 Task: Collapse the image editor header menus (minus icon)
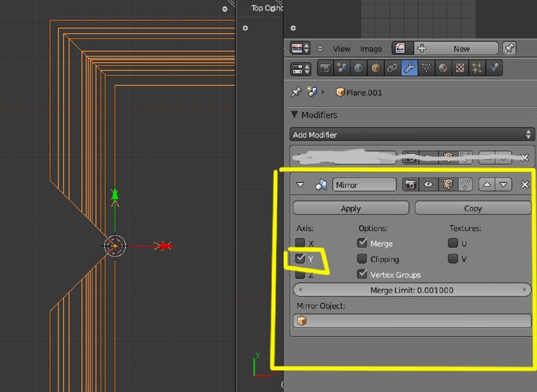(x=320, y=49)
